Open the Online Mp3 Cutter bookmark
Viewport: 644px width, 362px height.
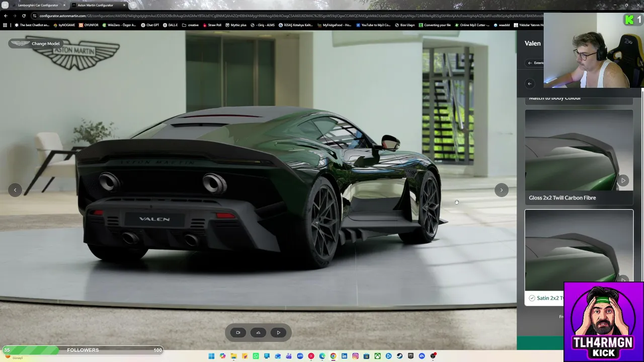[472, 25]
